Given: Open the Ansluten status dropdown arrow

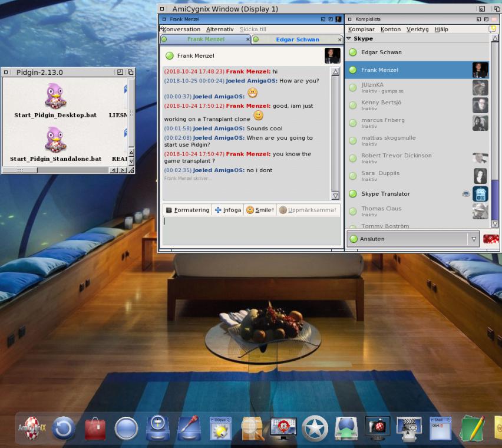Looking at the screenshot, I should click(474, 239).
